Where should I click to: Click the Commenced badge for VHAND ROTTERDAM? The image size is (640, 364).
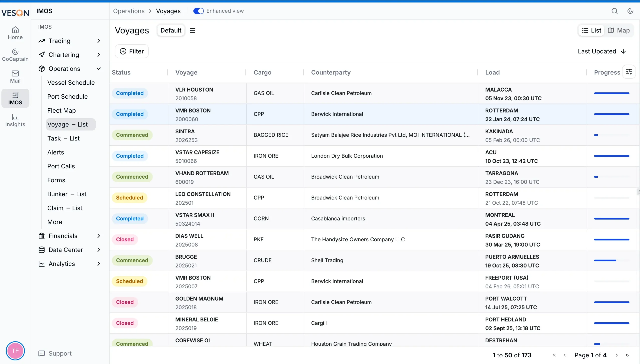coord(132,177)
